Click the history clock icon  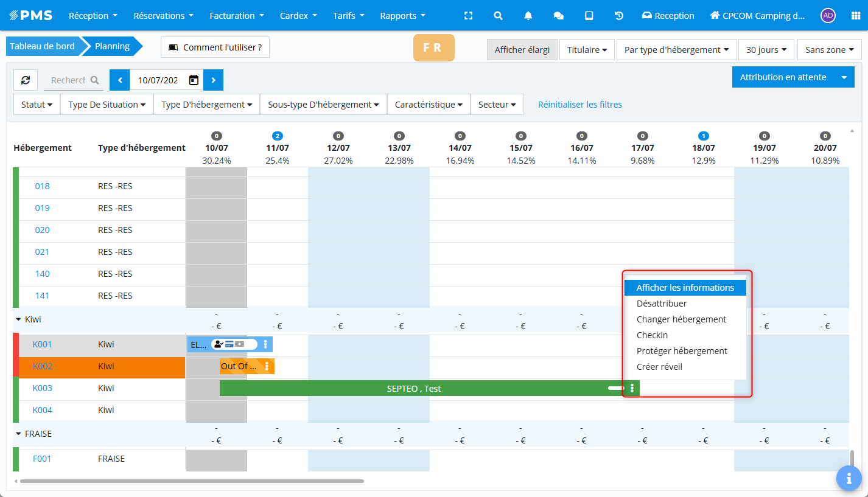[x=619, y=16]
